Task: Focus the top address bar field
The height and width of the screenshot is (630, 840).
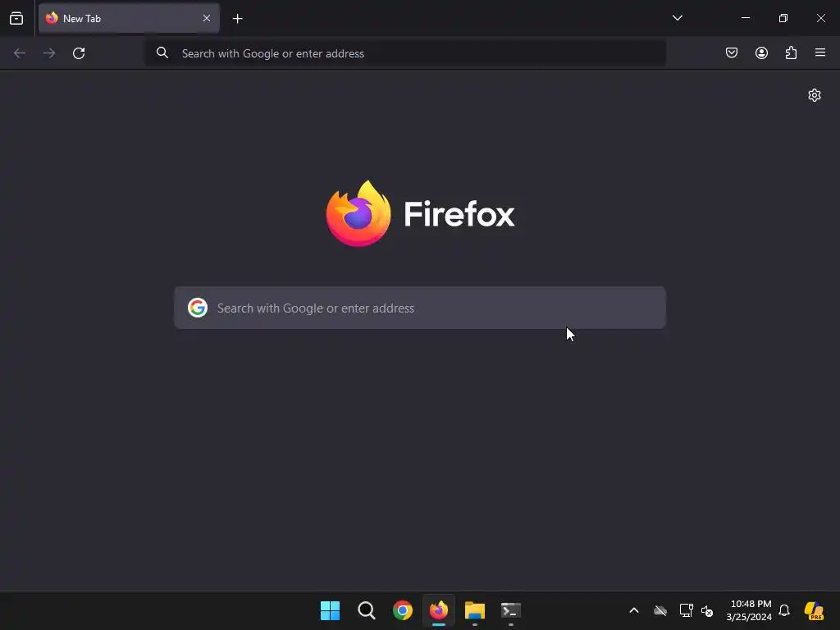Action: 405,53
